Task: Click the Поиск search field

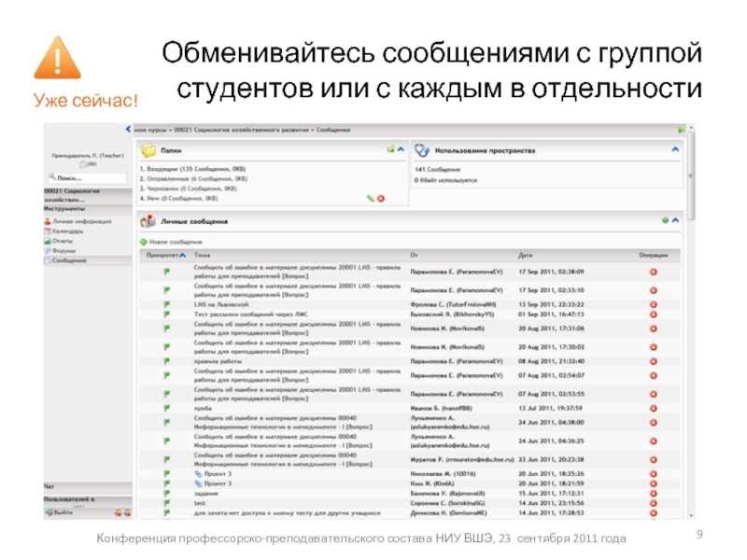Action: (x=88, y=178)
